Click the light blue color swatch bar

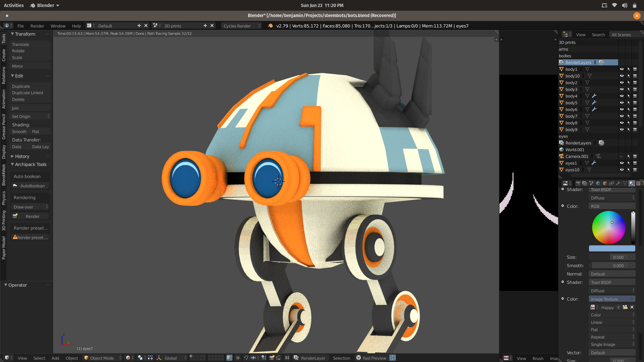(x=612, y=248)
